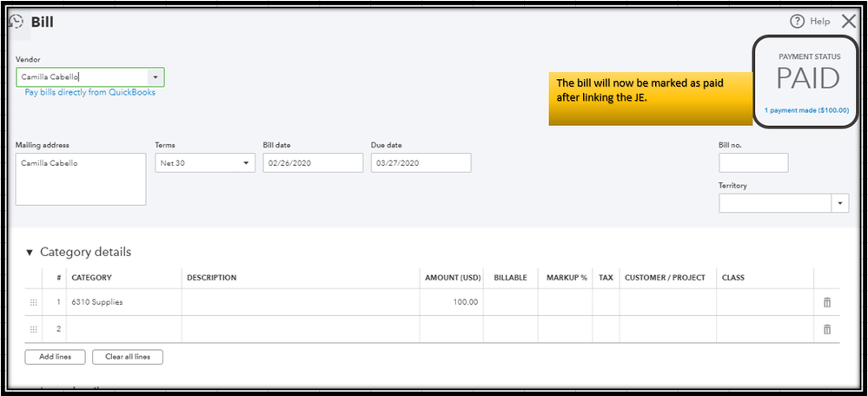The height and width of the screenshot is (396, 868).
Task: Open the Terms dropdown
Action: [205, 162]
